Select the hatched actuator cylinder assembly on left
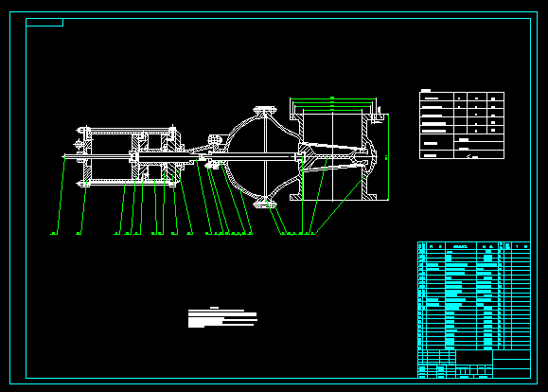This screenshot has width=548, height=392. coord(130,156)
